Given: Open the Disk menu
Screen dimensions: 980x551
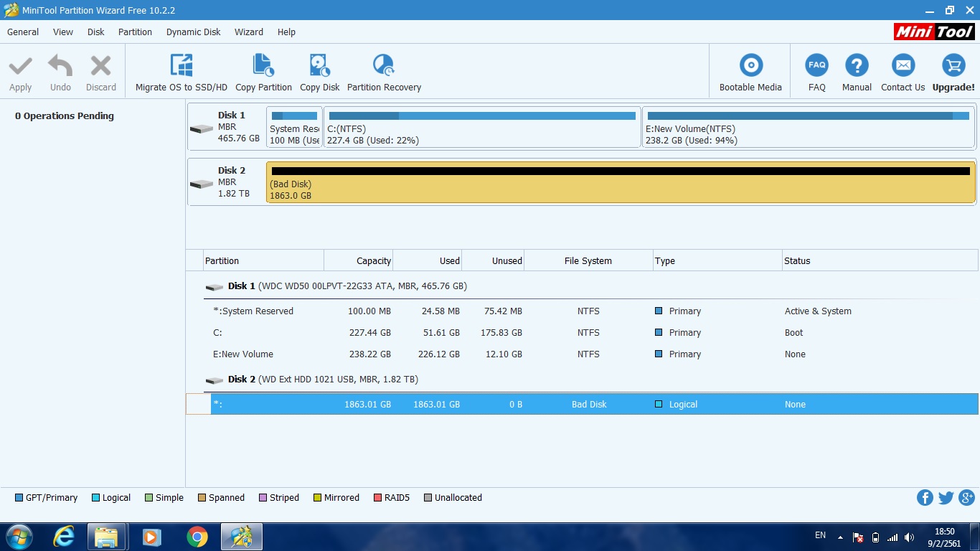Looking at the screenshot, I should pos(96,32).
